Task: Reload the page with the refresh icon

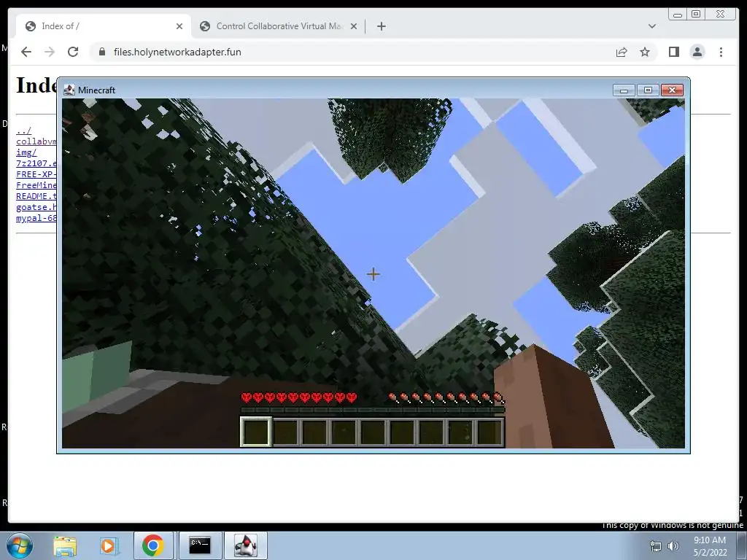Action: coord(73,52)
